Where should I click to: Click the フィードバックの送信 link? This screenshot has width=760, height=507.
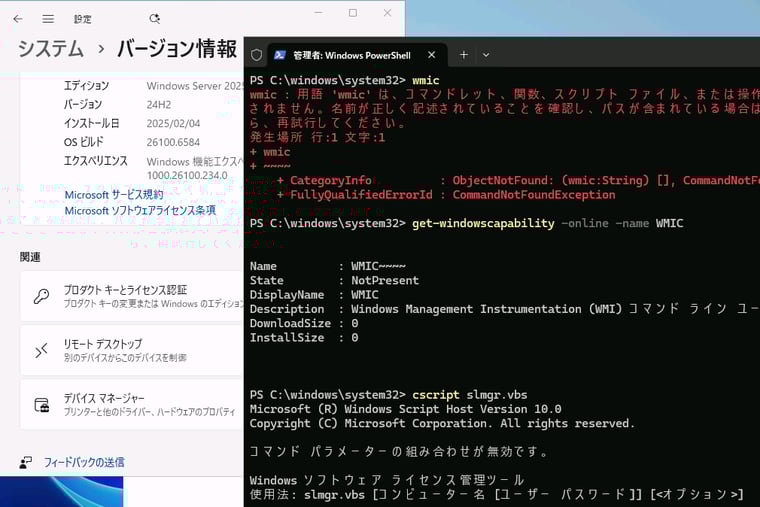click(84, 462)
